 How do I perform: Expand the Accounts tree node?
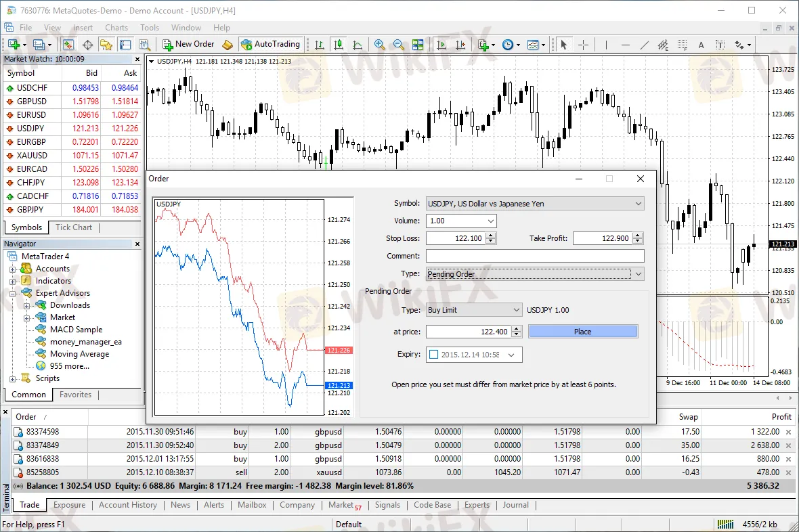pyautogui.click(x=13, y=269)
